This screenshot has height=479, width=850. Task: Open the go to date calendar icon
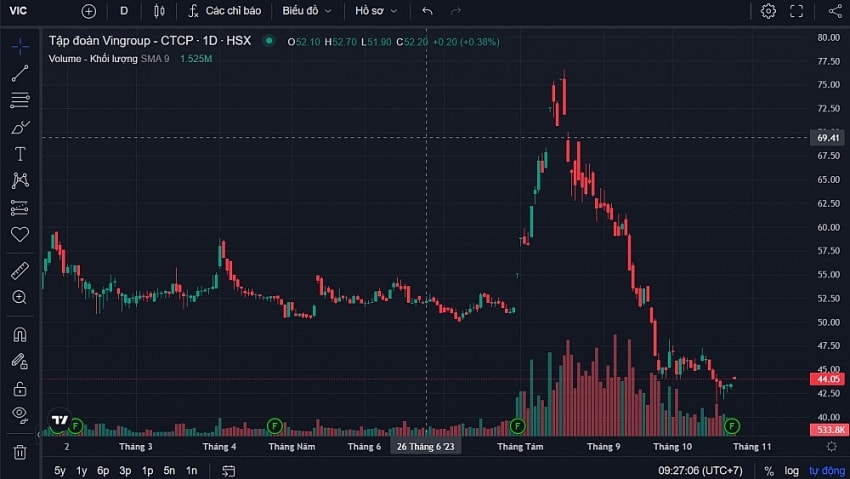pyautogui.click(x=229, y=471)
